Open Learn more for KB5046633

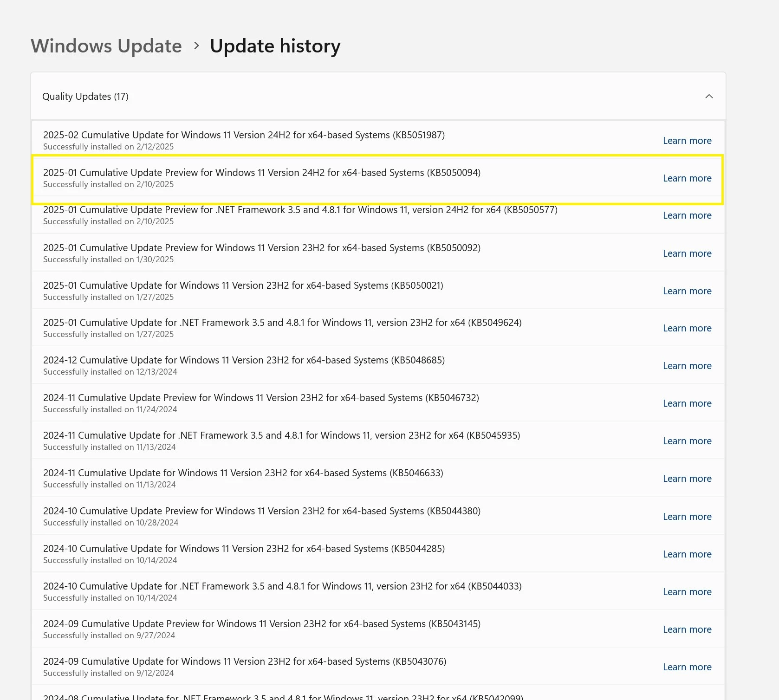click(x=687, y=479)
